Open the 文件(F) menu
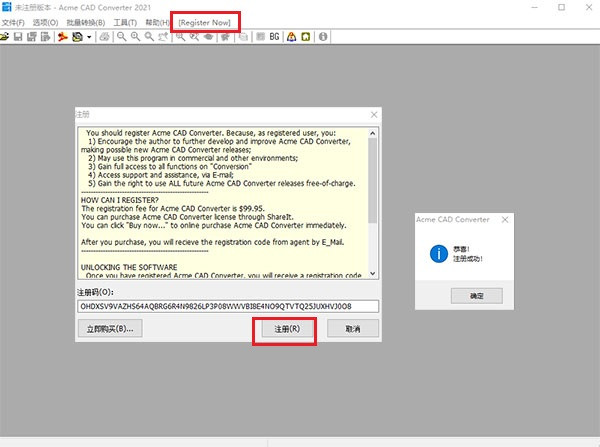Viewport: 600px width, 447px height. tap(13, 21)
